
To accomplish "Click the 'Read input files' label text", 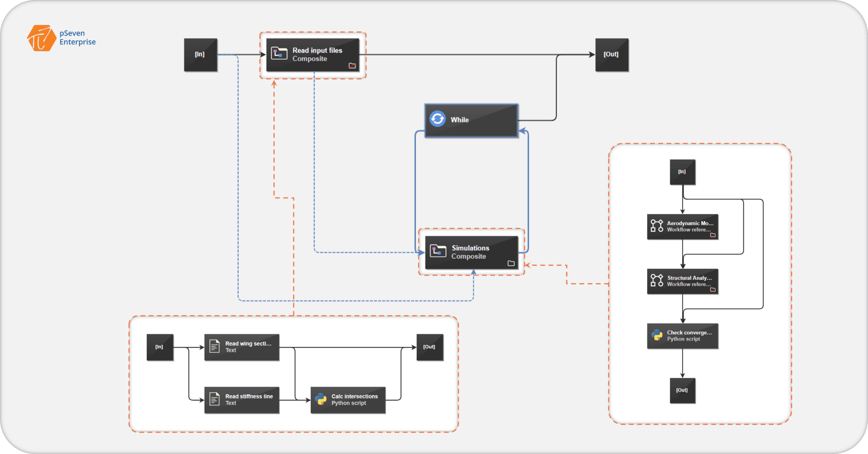I will pos(317,50).
